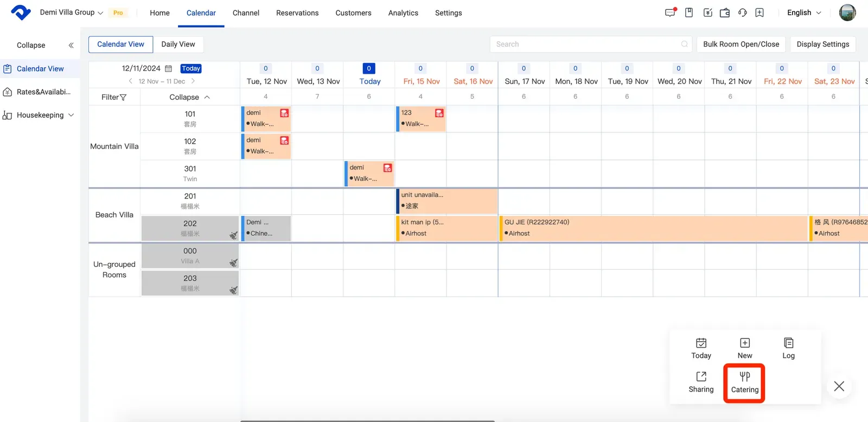This screenshot has width=868, height=422.
Task: Collapse the room groups list
Action: (x=189, y=97)
